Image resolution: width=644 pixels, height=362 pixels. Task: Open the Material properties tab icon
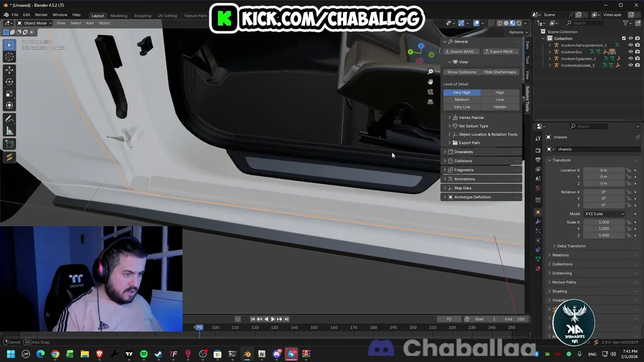pos(538,268)
